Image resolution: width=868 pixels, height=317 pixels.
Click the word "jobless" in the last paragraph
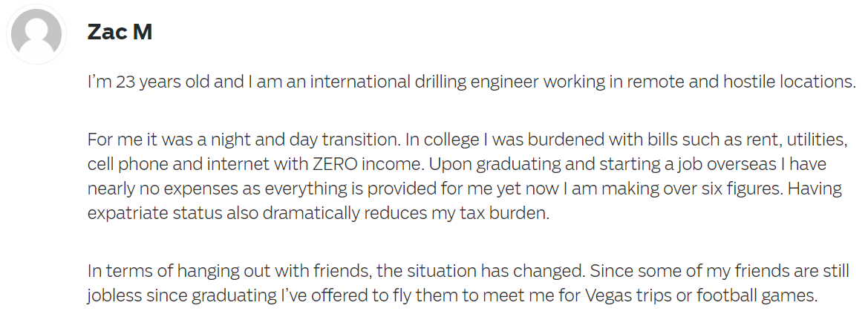pyautogui.click(x=114, y=295)
